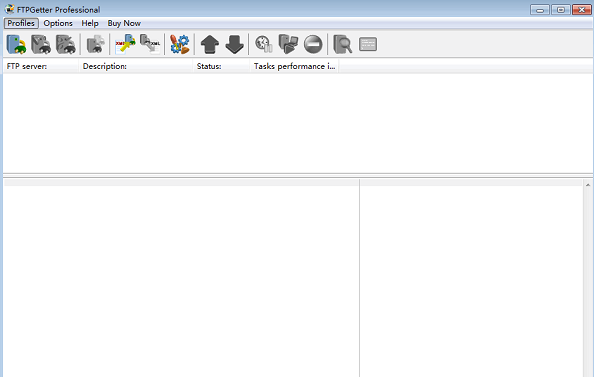
Task: Export profiles to XML icon
Action: (x=150, y=44)
